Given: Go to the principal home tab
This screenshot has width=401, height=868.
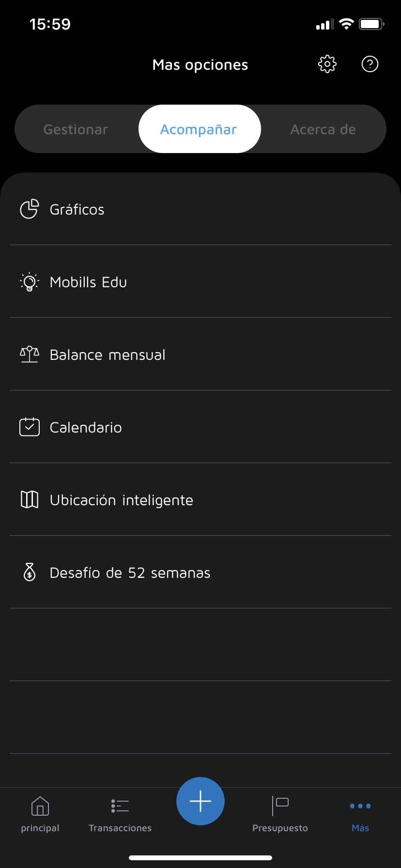Looking at the screenshot, I should pyautogui.click(x=40, y=814).
